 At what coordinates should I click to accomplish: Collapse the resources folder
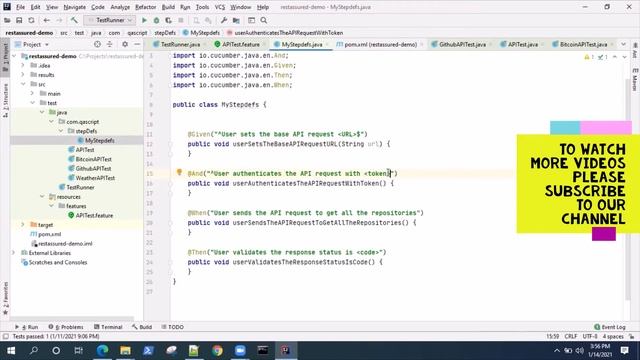[42, 197]
